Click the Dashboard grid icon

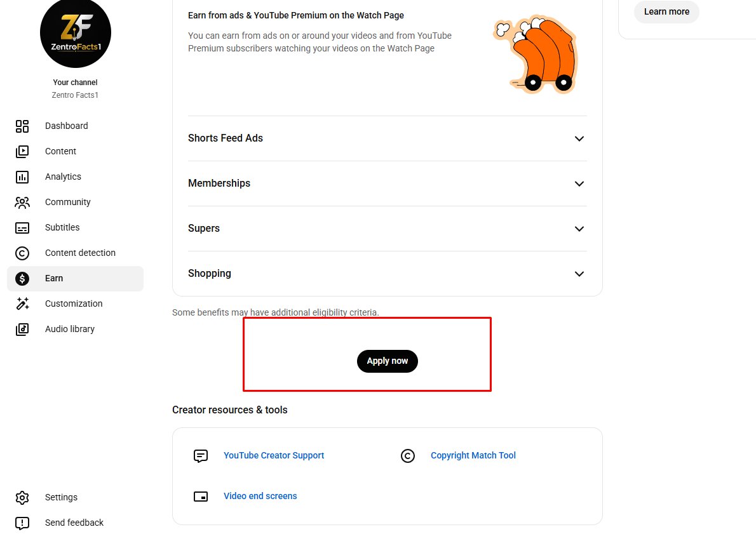click(x=22, y=126)
